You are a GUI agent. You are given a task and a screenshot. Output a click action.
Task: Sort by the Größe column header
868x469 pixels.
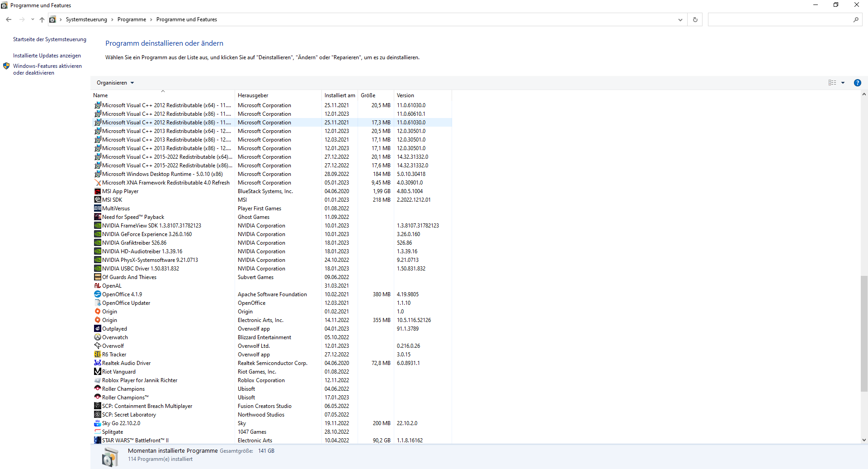[x=376, y=95]
